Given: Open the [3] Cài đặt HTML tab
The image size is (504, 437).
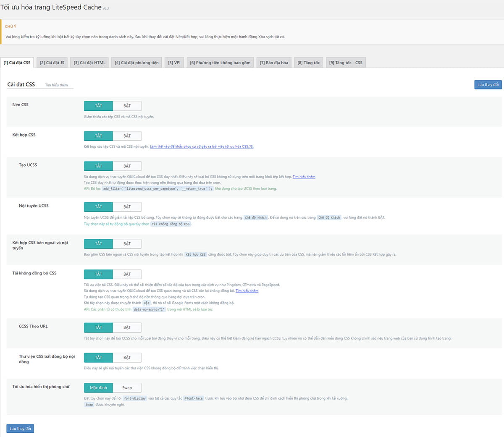Looking at the screenshot, I should pyautogui.click(x=89, y=63).
